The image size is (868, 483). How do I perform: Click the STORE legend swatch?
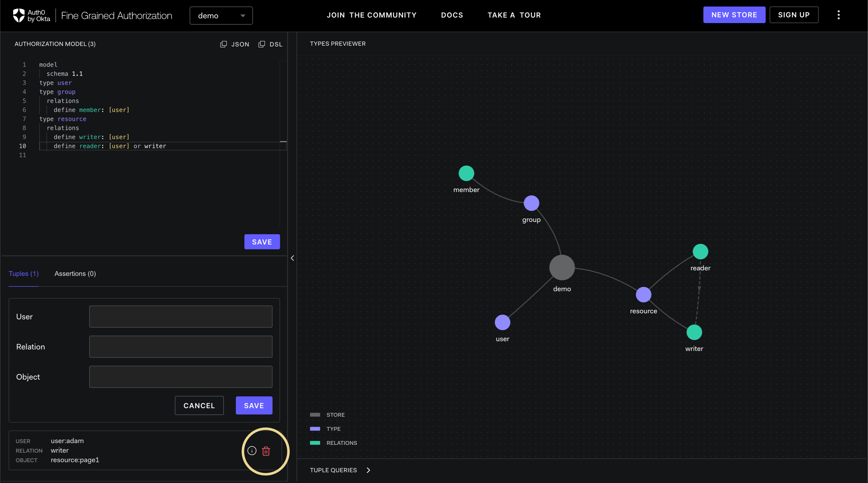click(x=315, y=415)
